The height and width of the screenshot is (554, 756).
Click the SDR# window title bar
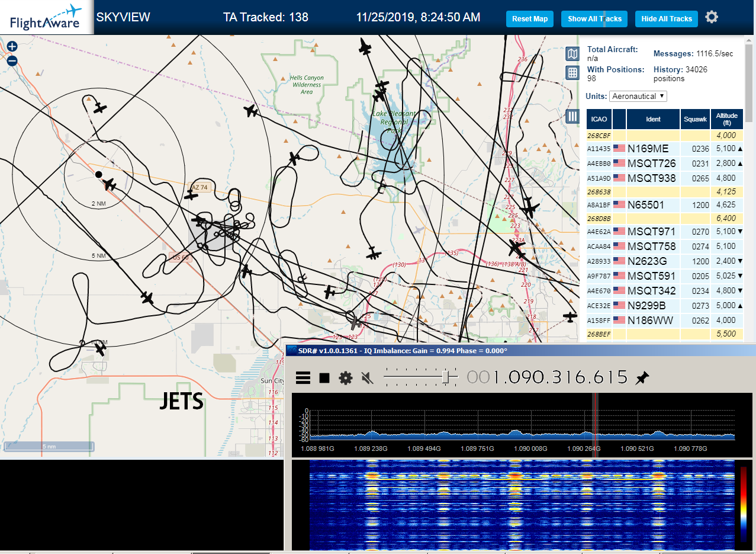click(520, 350)
